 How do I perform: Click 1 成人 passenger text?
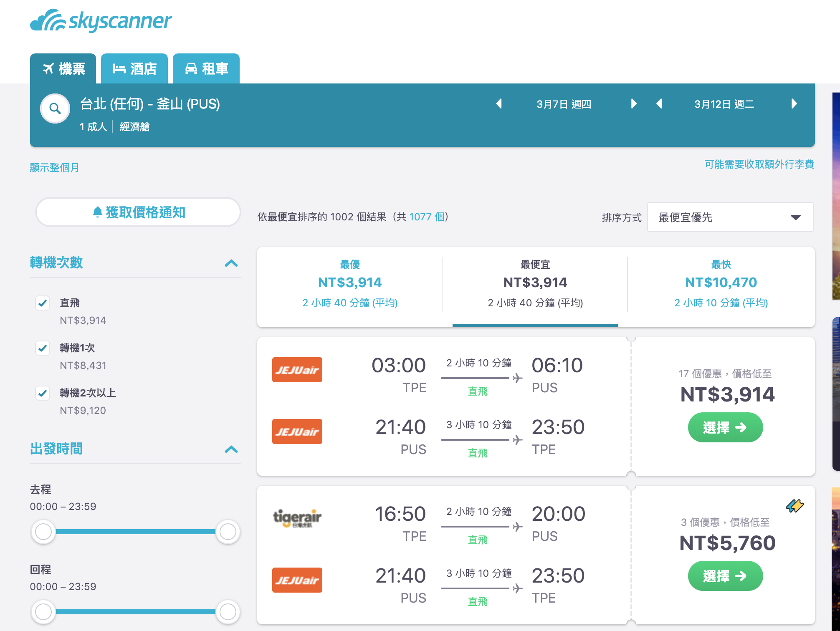click(x=93, y=126)
